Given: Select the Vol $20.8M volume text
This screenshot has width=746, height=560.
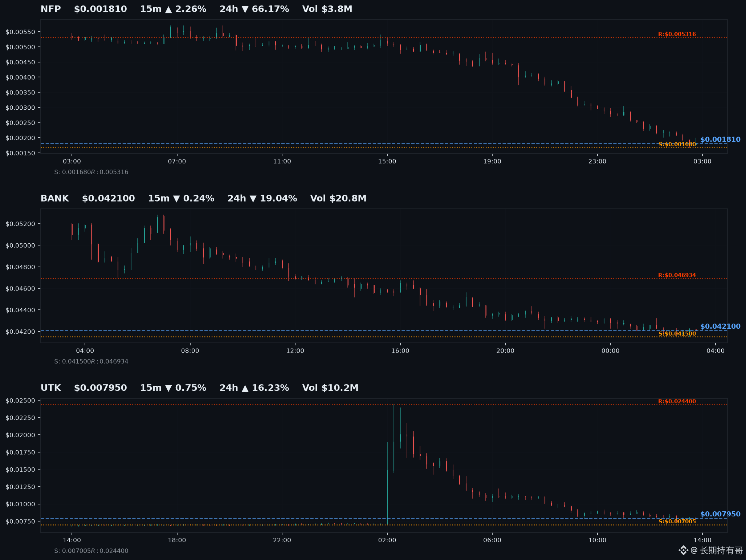Looking at the screenshot, I should [338, 198].
